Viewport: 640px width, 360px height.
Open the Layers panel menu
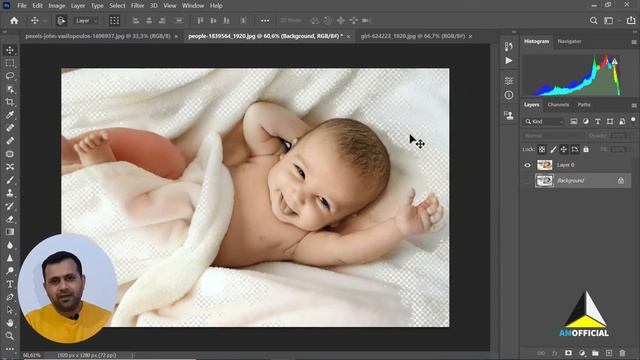(633, 105)
